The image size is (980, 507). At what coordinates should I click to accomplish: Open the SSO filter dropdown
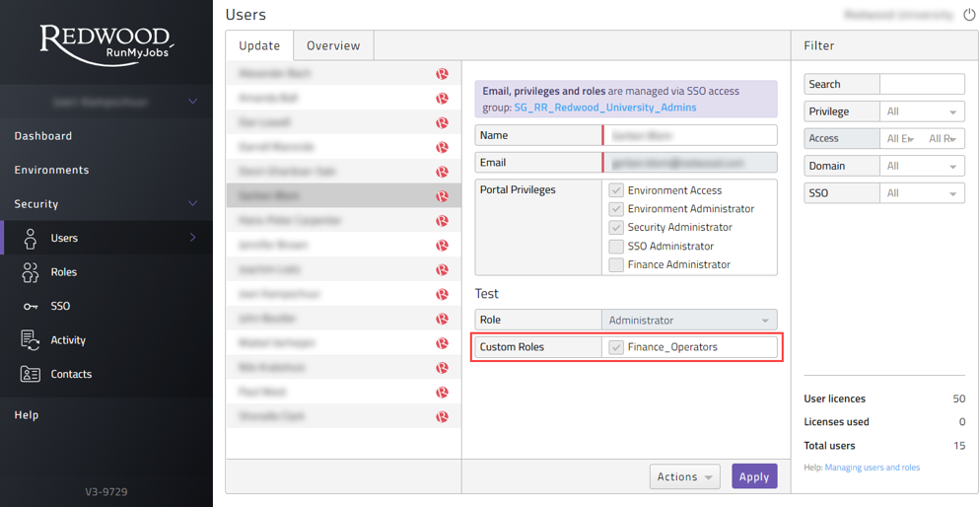pyautogui.click(x=922, y=193)
